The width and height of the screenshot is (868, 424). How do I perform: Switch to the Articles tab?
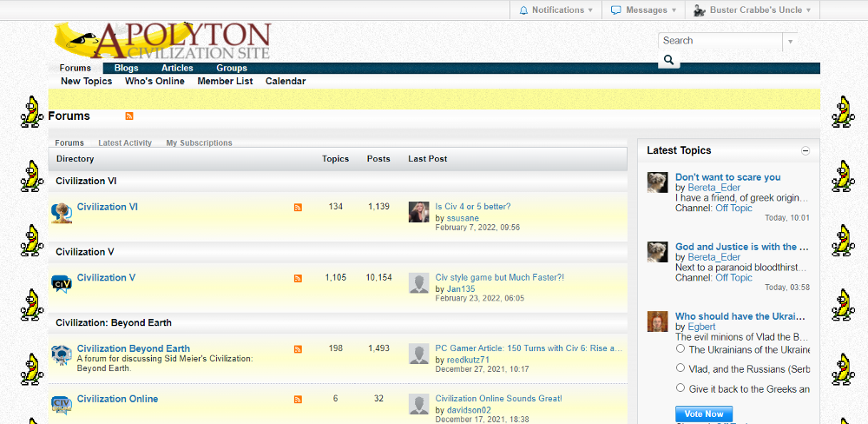177,68
